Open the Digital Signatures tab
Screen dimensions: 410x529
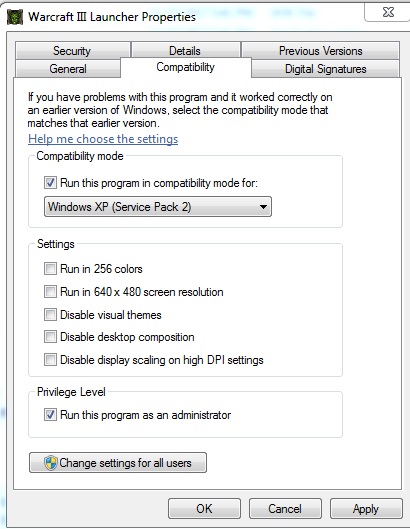[326, 69]
